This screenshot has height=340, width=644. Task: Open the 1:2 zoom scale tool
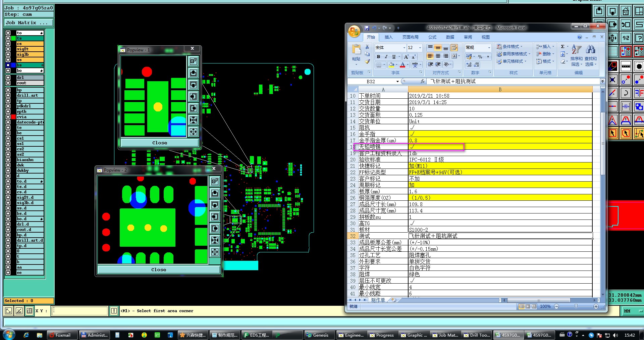coord(626,38)
